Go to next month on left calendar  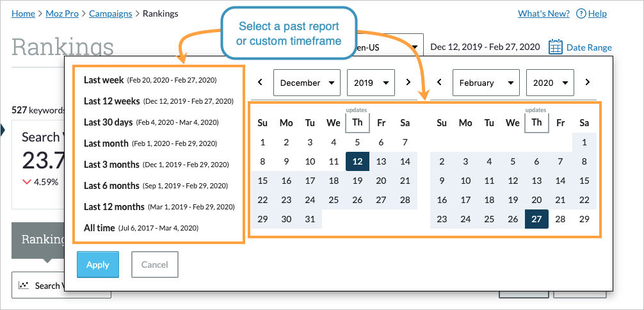tap(408, 83)
